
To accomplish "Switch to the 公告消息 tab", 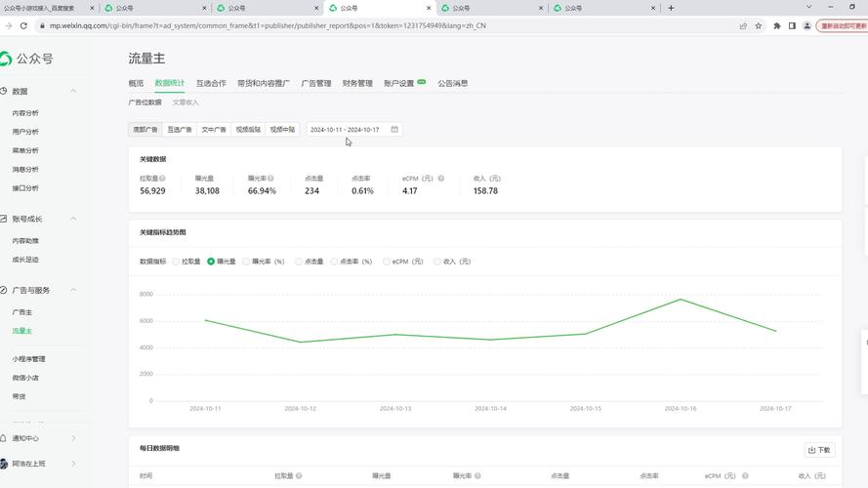I will click(453, 83).
